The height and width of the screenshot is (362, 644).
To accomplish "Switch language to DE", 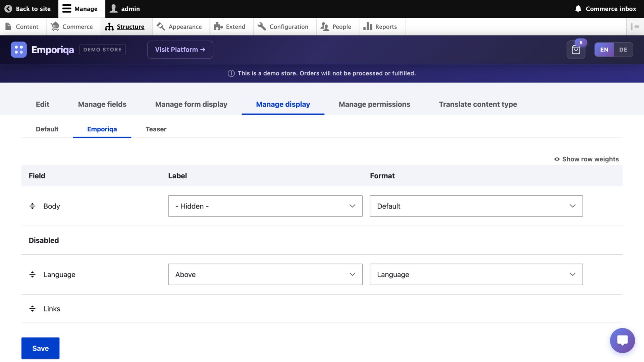I will pos(623,49).
